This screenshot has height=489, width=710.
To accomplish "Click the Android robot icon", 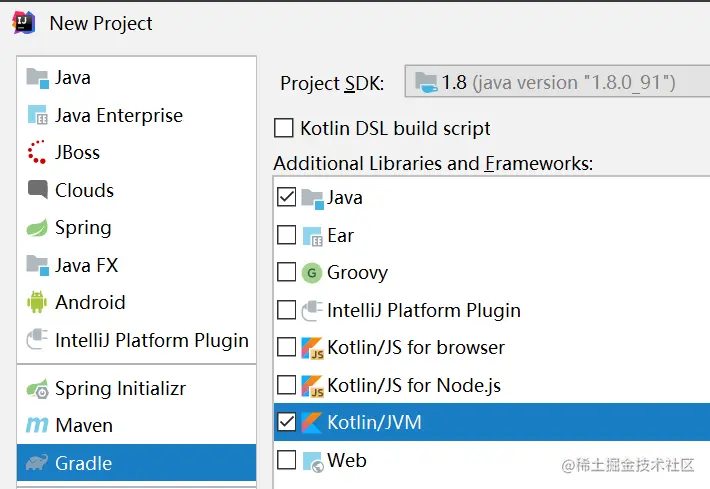I will [38, 302].
